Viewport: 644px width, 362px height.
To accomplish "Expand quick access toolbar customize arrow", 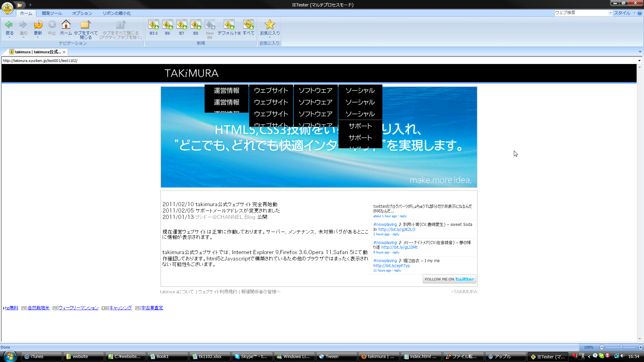I will pos(30,5).
